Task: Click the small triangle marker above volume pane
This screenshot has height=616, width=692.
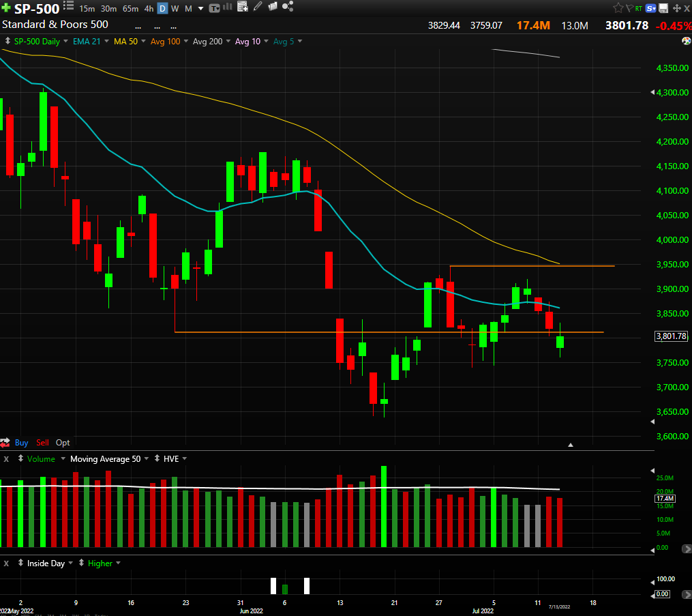Action: (570, 445)
